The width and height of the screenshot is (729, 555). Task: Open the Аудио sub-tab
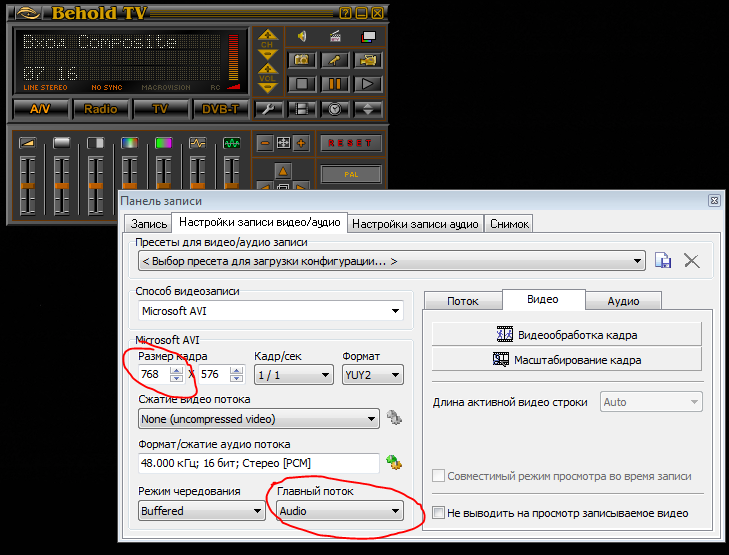[623, 301]
